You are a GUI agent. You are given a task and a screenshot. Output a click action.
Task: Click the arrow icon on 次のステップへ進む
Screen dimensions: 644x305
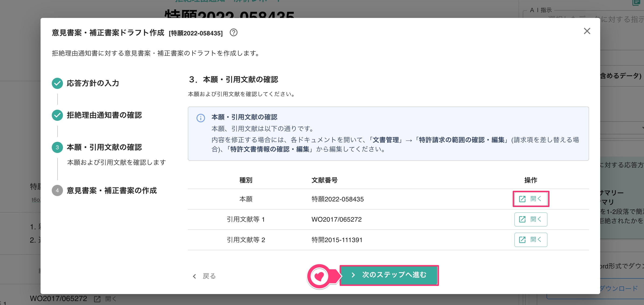click(353, 275)
